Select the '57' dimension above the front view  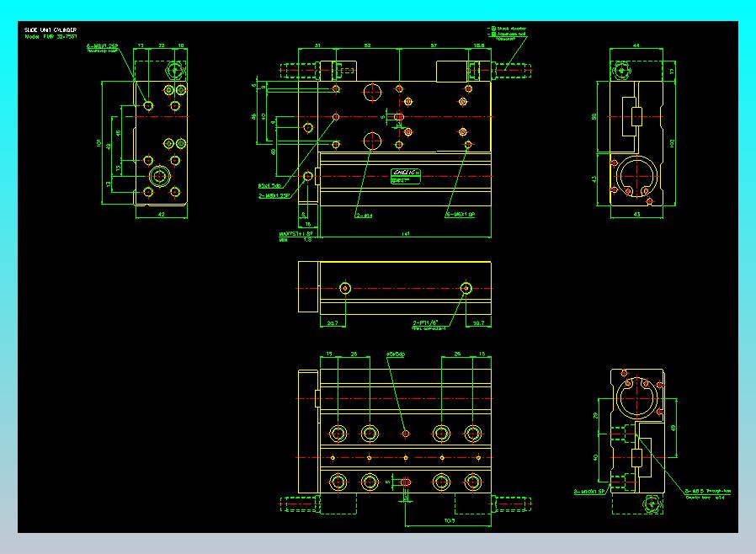coord(434,45)
